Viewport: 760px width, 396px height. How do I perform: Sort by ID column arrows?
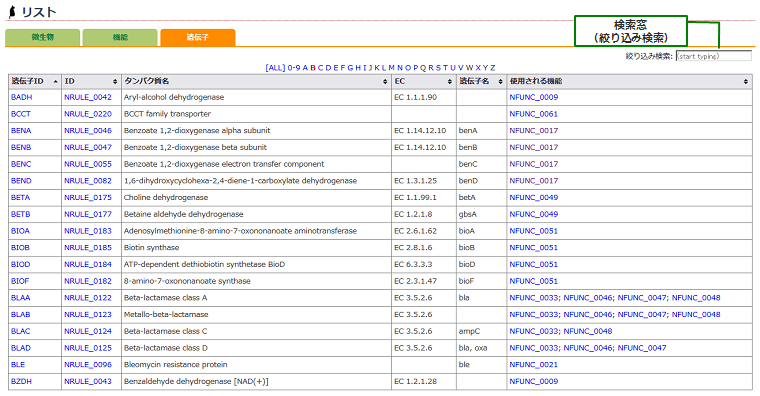[x=115, y=81]
